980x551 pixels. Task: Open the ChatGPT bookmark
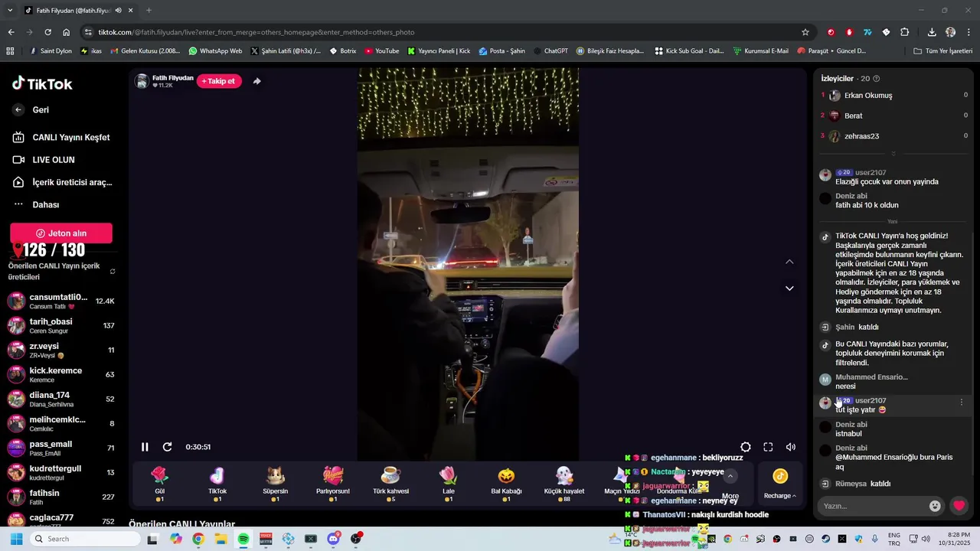tap(550, 51)
